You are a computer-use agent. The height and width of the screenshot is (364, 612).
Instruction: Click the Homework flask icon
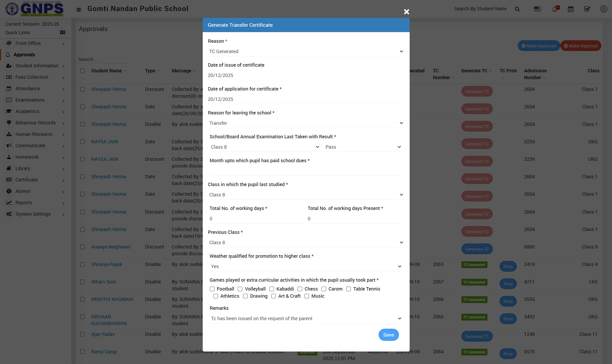coord(9,157)
